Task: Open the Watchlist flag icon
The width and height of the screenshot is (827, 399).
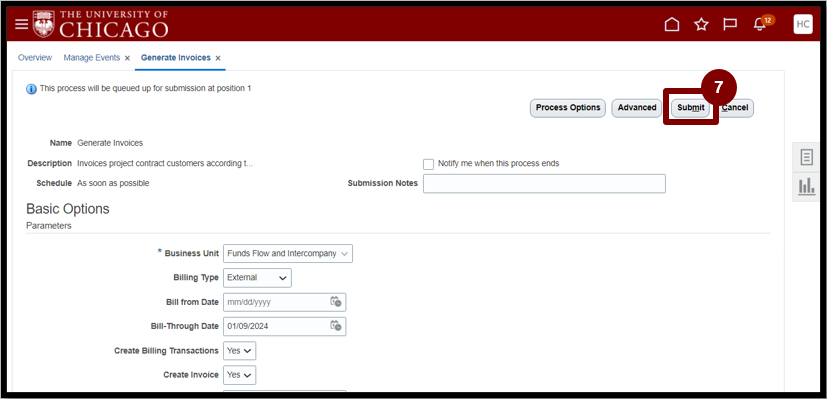Action: [730, 24]
